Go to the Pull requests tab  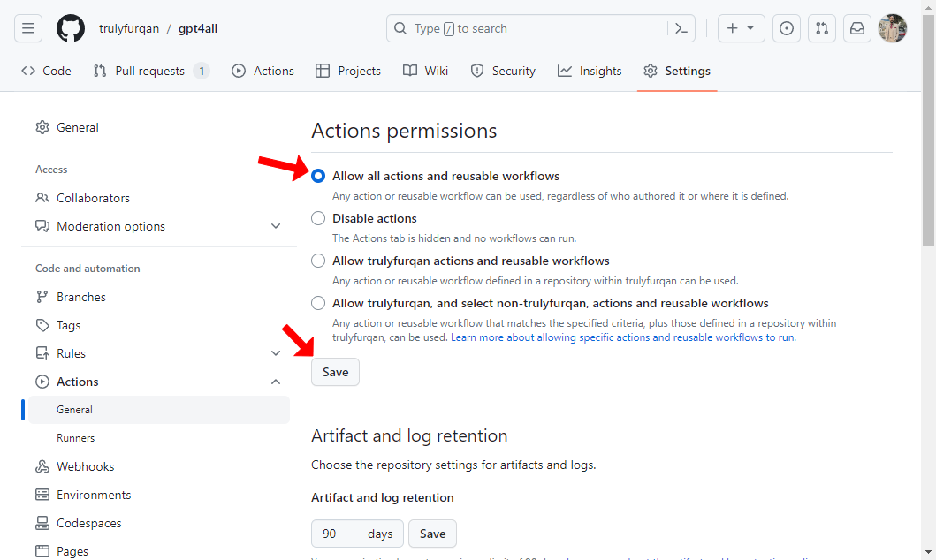click(150, 71)
